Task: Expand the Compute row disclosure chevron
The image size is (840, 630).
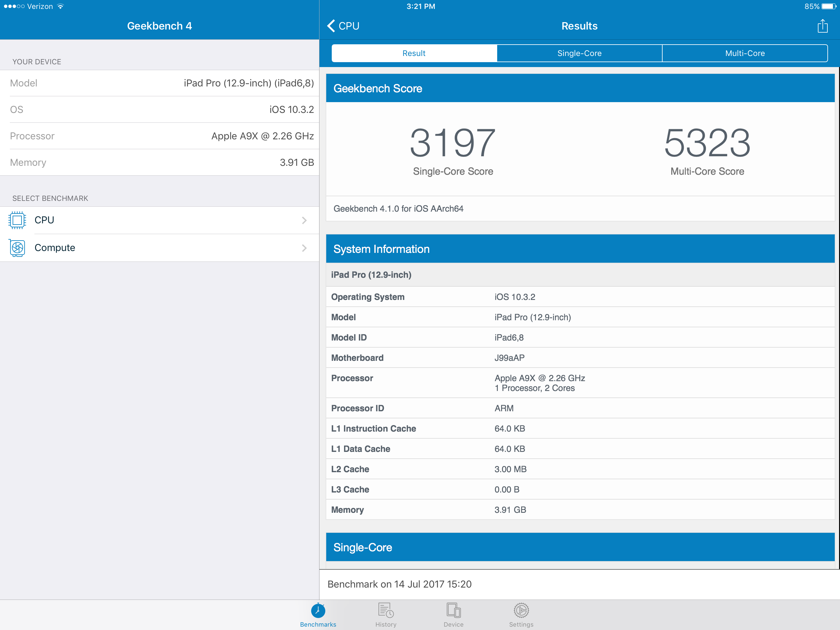Action: point(304,248)
